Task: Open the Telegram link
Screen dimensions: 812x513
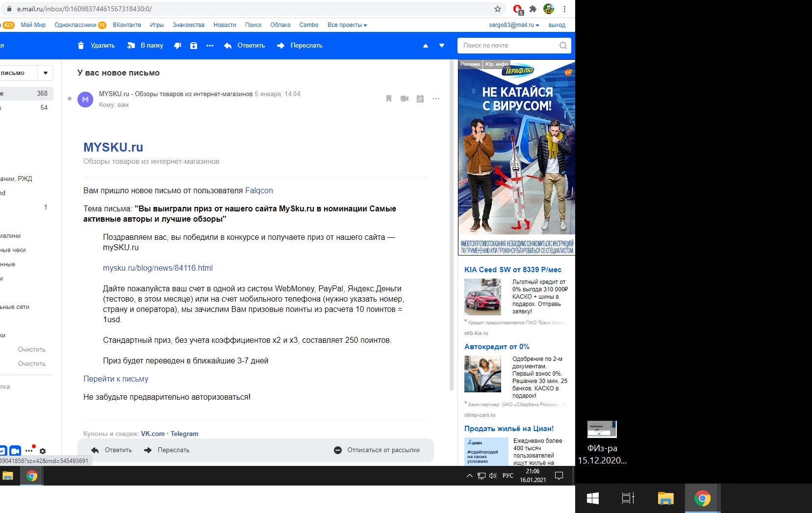Action: pos(184,434)
